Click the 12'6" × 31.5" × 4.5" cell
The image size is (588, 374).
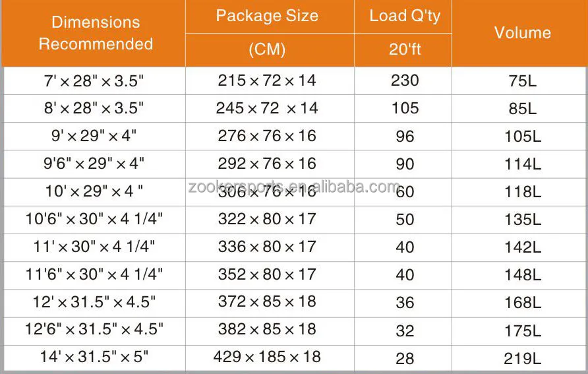94,330
